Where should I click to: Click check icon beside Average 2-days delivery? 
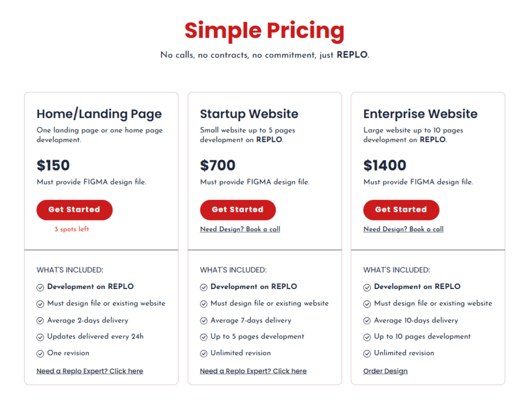[40, 321]
